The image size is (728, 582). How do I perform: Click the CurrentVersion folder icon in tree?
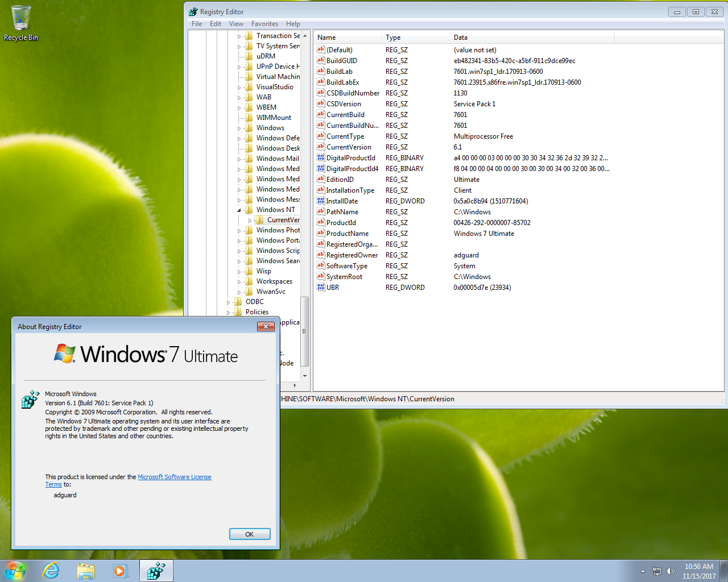(x=260, y=219)
